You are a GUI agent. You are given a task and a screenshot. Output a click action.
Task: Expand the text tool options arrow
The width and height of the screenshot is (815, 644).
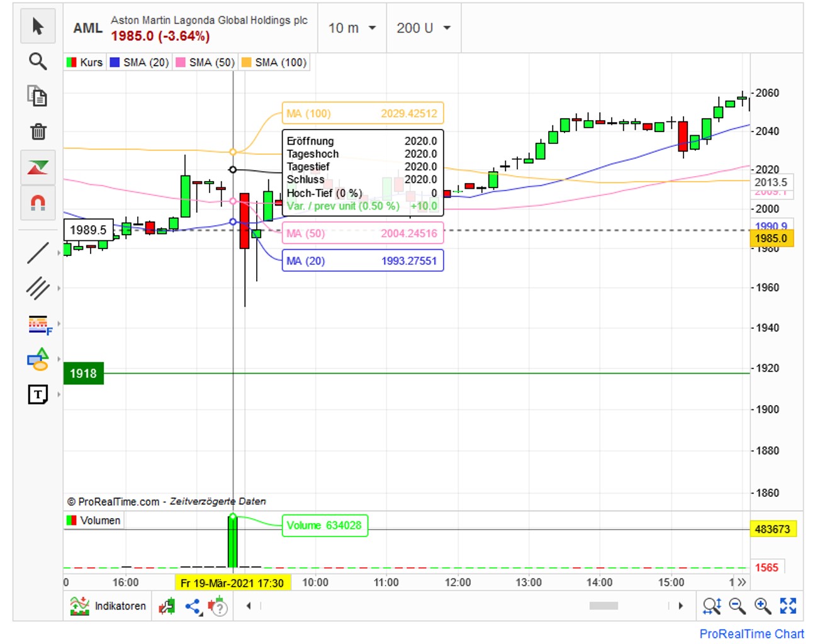click(x=59, y=394)
